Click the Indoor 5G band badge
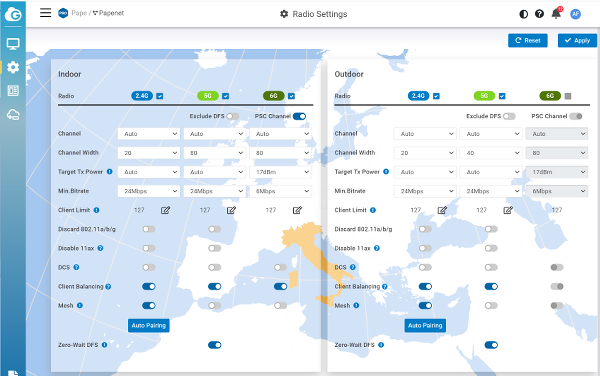The height and width of the screenshot is (376, 600). click(x=208, y=96)
